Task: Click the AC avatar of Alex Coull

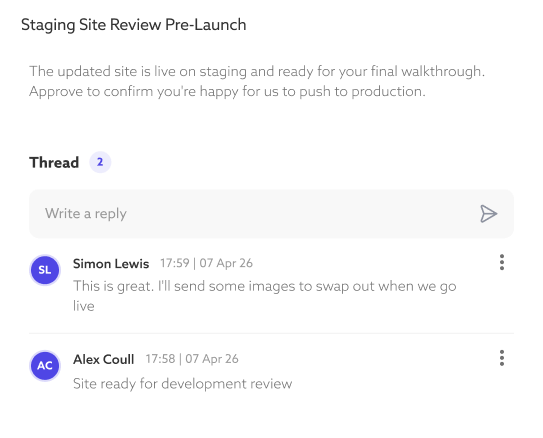Action: pyautogui.click(x=45, y=366)
